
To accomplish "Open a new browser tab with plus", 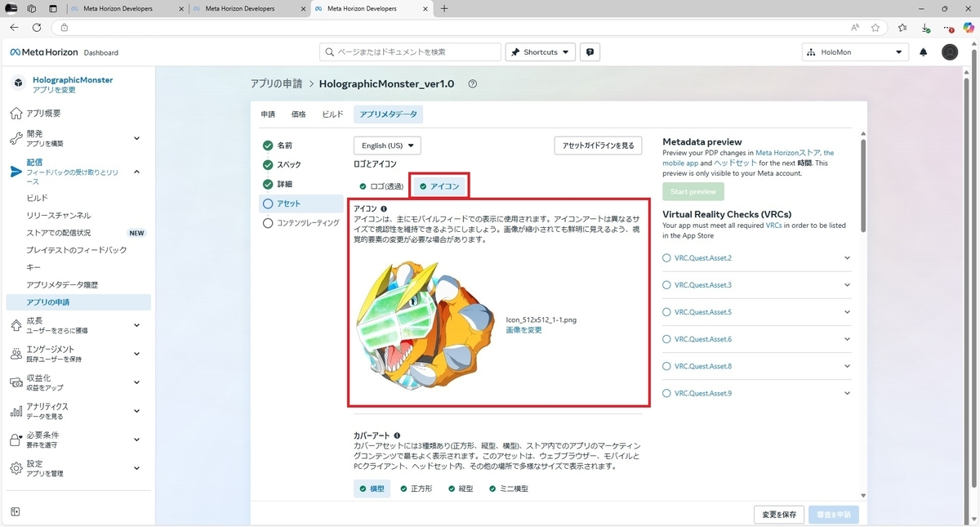I will [444, 8].
